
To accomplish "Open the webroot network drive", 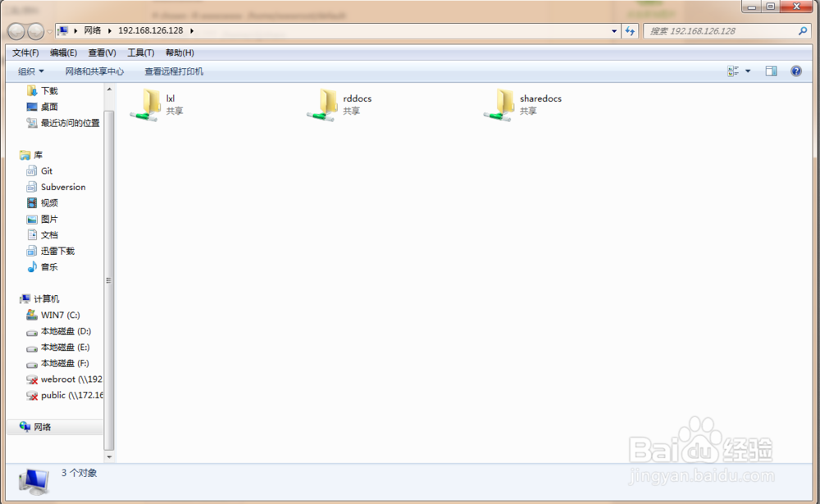I will (x=61, y=379).
